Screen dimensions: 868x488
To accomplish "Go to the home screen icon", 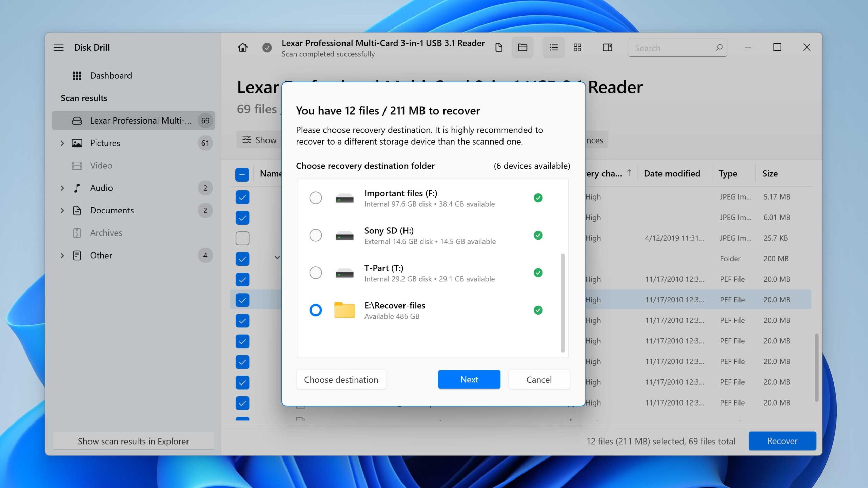I will coord(242,47).
